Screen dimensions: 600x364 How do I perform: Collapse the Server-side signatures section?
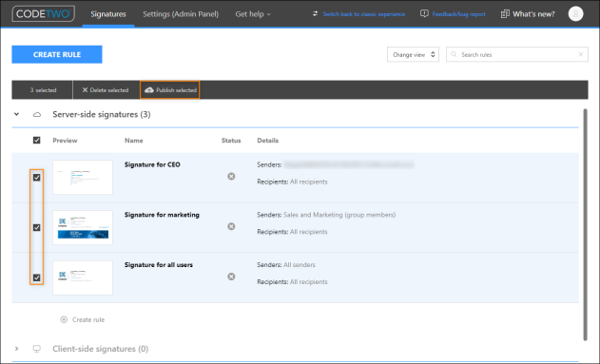click(16, 114)
